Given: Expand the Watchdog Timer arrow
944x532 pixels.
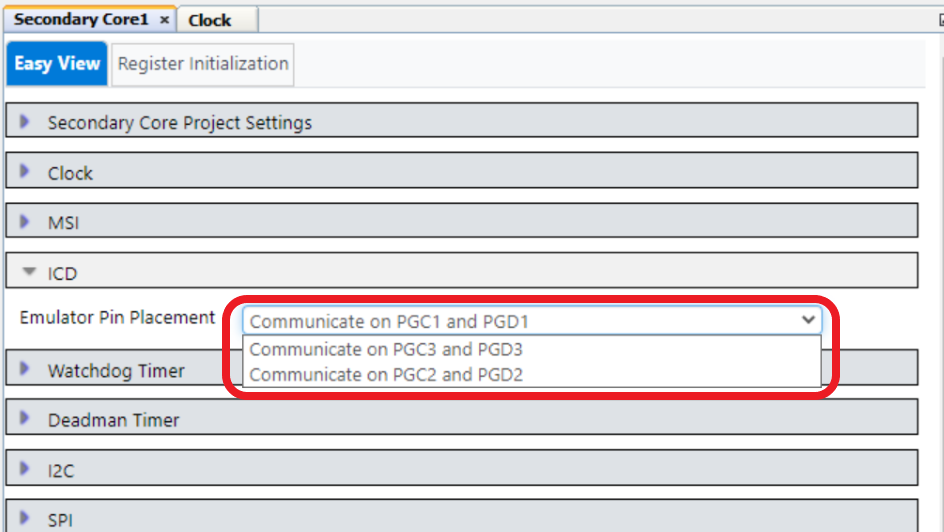Looking at the screenshot, I should (x=24, y=368).
